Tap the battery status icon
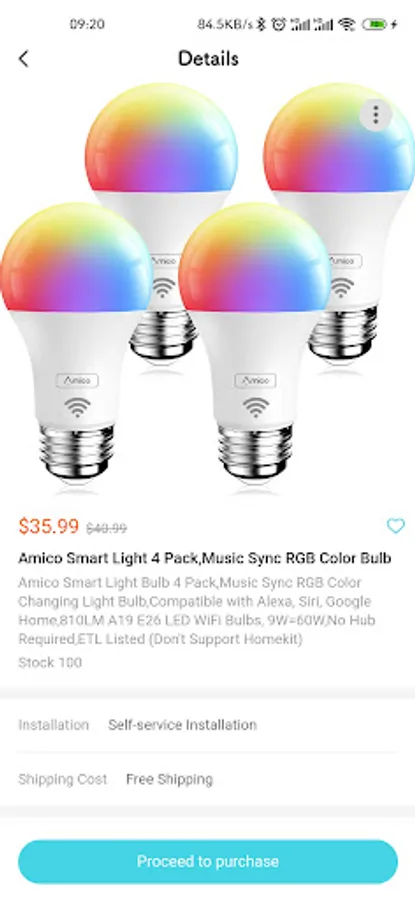The width and height of the screenshot is (415, 900). (x=379, y=24)
